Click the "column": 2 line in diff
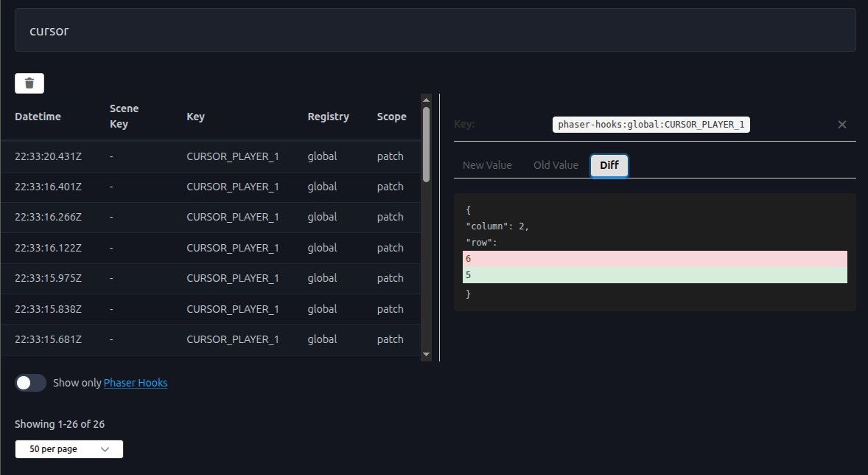 pyautogui.click(x=497, y=226)
